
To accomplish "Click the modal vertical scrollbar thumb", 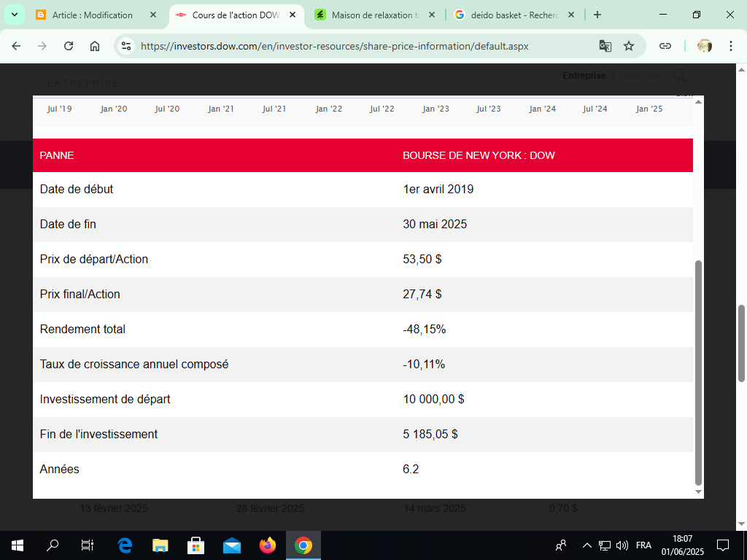I will (x=698, y=373).
